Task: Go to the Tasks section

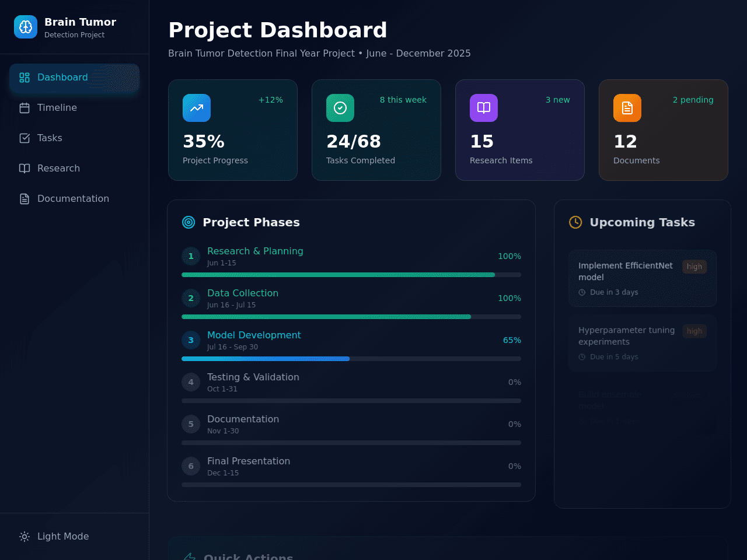Action: click(x=74, y=138)
